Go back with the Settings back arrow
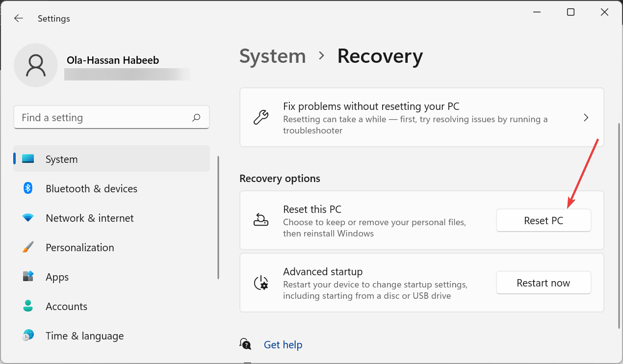 click(18, 18)
